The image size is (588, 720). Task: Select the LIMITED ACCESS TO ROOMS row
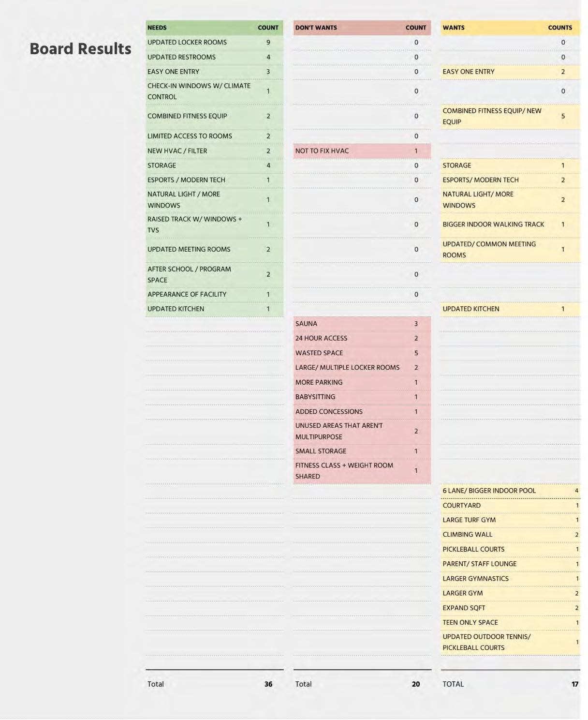190,136
